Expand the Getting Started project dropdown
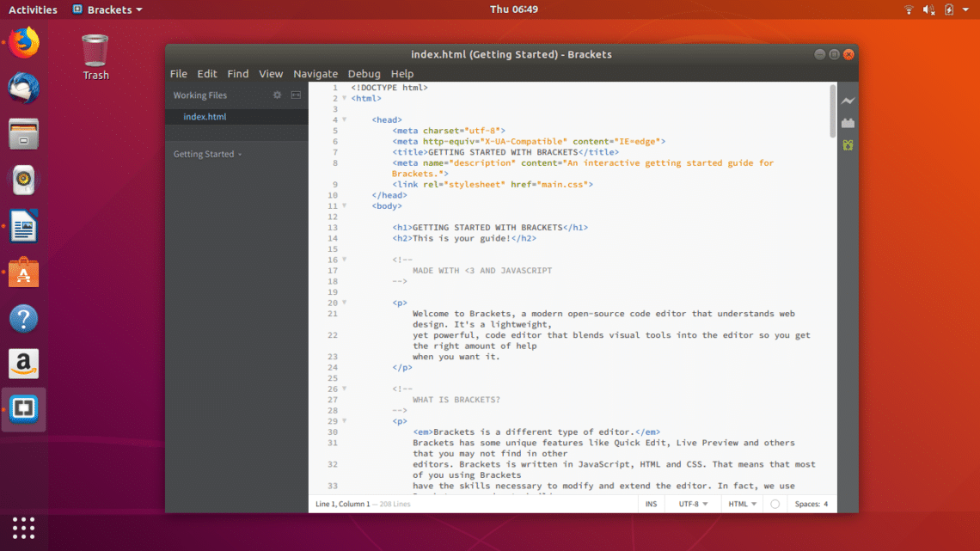The height and width of the screenshot is (551, 980). click(x=207, y=155)
